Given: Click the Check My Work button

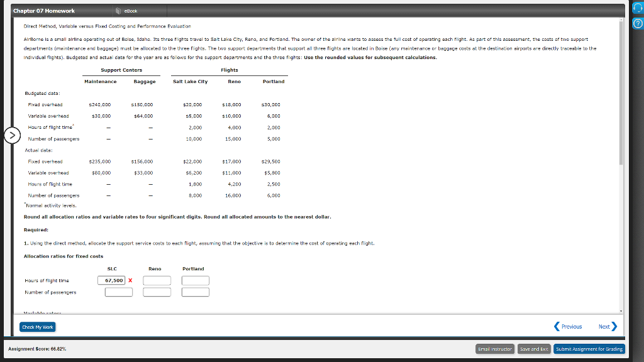Looking at the screenshot, I should click(37, 327).
